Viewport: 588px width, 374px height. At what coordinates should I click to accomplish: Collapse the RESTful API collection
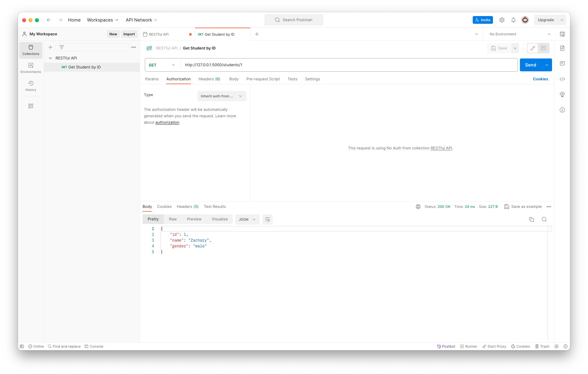click(x=50, y=58)
